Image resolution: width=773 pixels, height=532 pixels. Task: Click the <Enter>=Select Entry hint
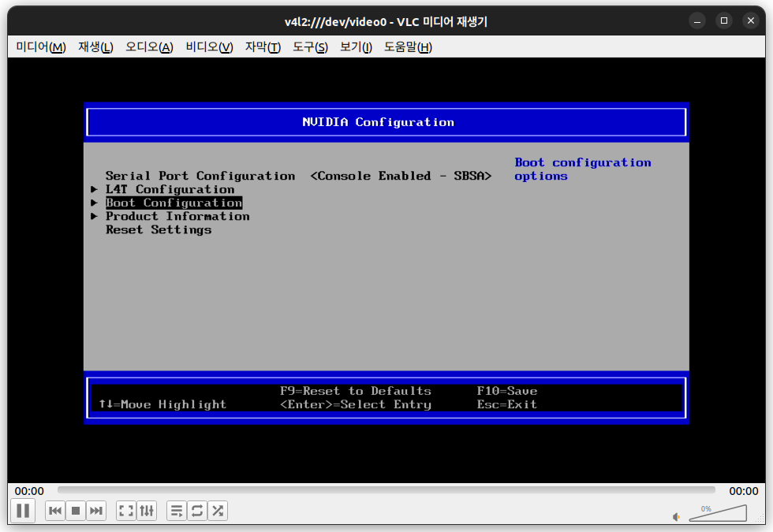356,404
